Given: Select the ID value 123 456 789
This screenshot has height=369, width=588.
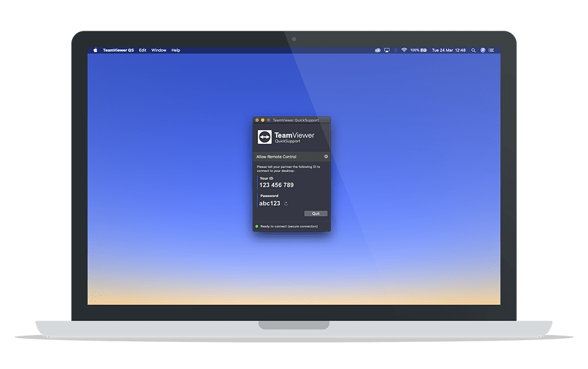Looking at the screenshot, I should tap(276, 185).
